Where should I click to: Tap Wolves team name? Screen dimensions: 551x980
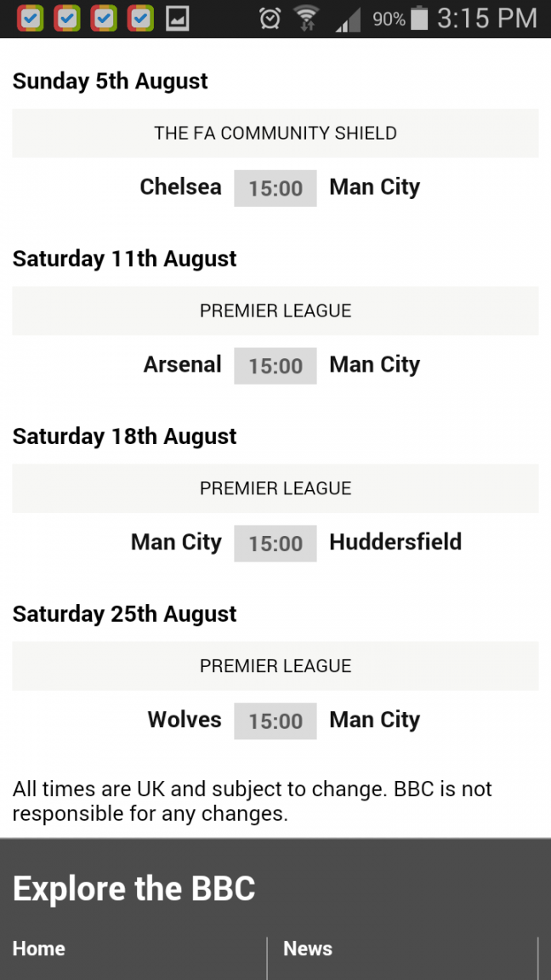pos(185,720)
